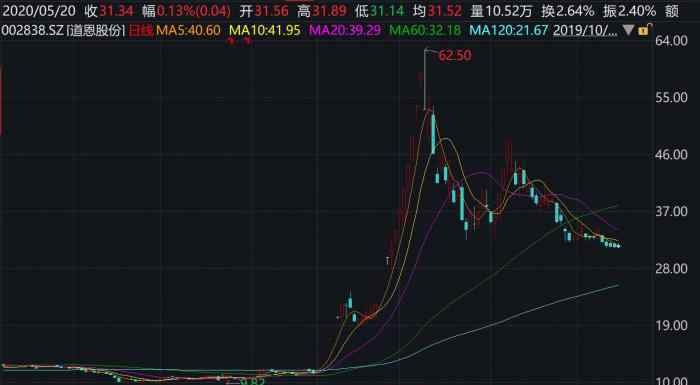This screenshot has height=385, width=700.
Task: Select the MA20:39.29 indicator label
Action: point(345,31)
